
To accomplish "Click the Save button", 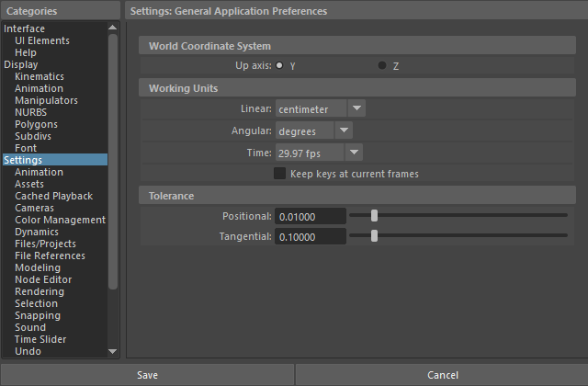I will (147, 375).
